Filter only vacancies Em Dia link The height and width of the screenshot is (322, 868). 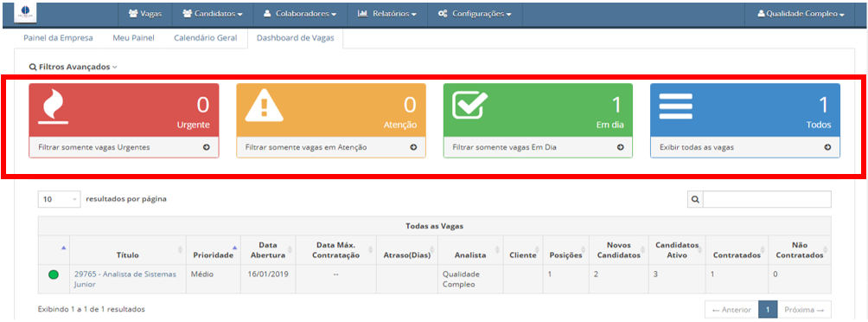(504, 148)
